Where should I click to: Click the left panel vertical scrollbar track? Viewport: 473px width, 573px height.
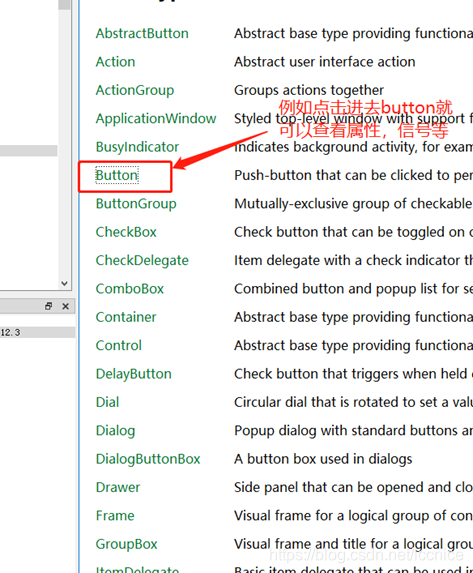64,146
